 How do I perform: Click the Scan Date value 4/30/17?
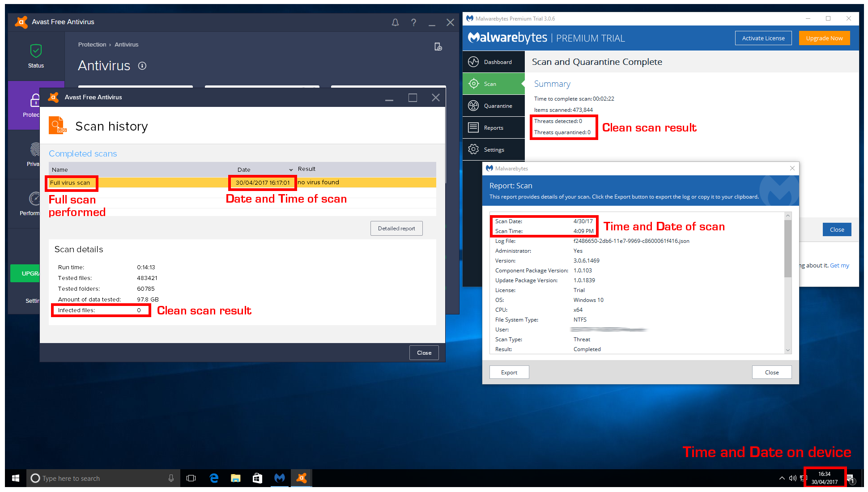(x=583, y=221)
